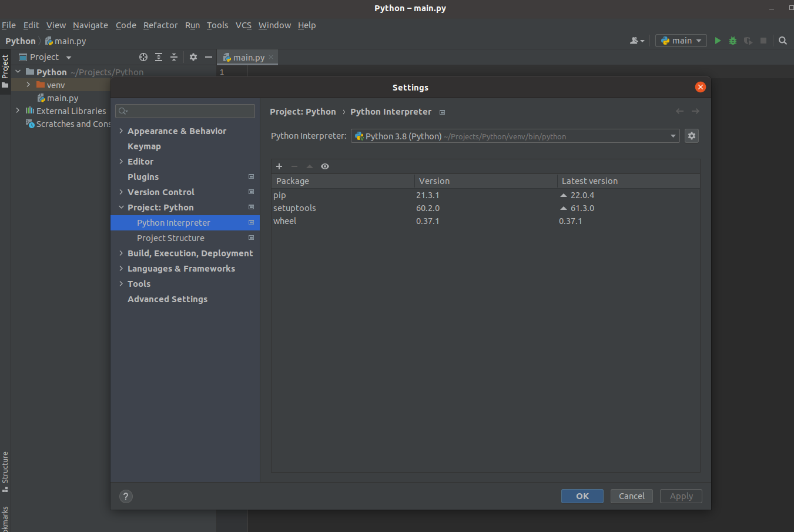Sort by the Latest version column header
This screenshot has width=794, height=532.
628,181
